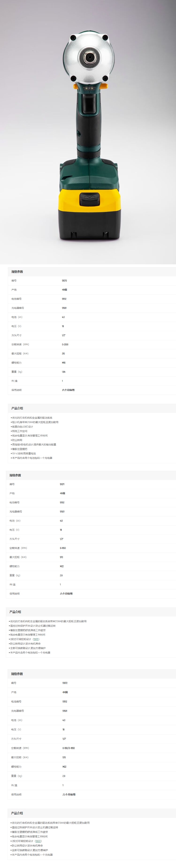Click the 0-550/0-1650 speed value
Viewport: 176px width, 868px height.
click(69, 748)
